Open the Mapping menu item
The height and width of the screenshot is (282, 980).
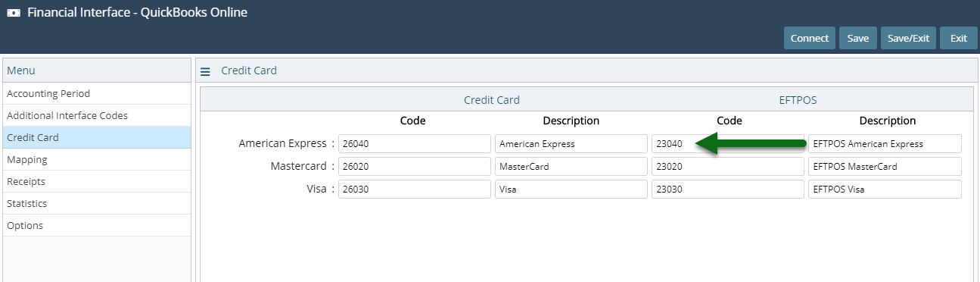[97, 160]
